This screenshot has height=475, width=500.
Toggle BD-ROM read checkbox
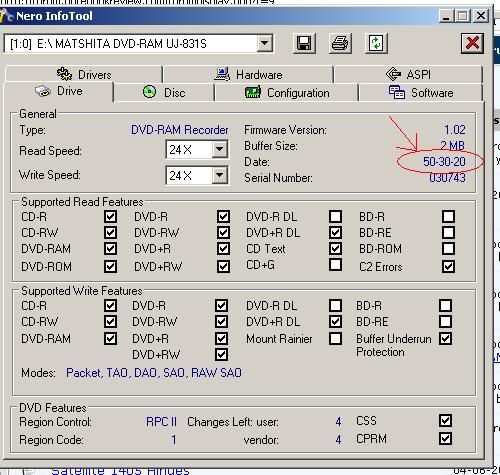pyautogui.click(x=448, y=248)
